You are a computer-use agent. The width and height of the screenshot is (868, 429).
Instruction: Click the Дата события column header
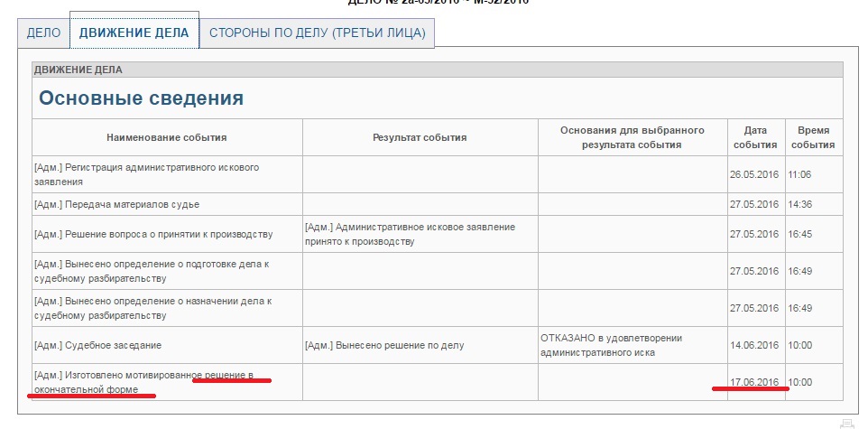[754, 137]
